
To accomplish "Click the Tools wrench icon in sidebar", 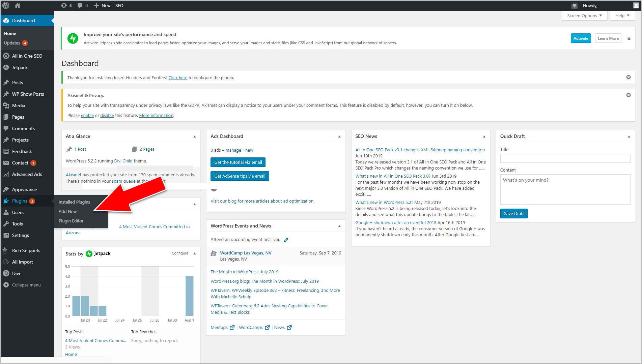I will pyautogui.click(x=6, y=224).
